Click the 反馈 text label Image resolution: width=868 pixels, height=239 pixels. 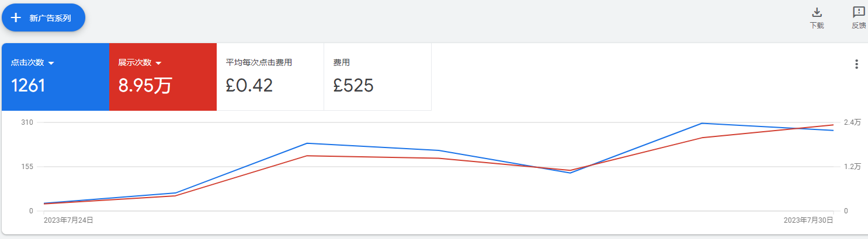(859, 26)
